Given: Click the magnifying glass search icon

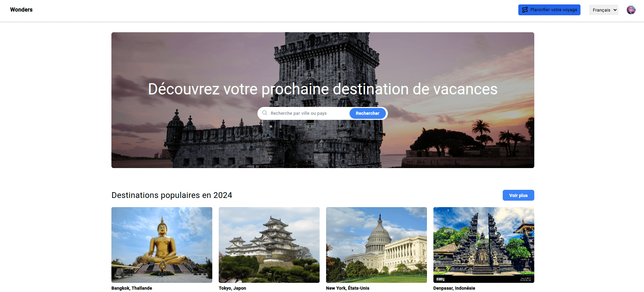Looking at the screenshot, I should click(x=265, y=113).
